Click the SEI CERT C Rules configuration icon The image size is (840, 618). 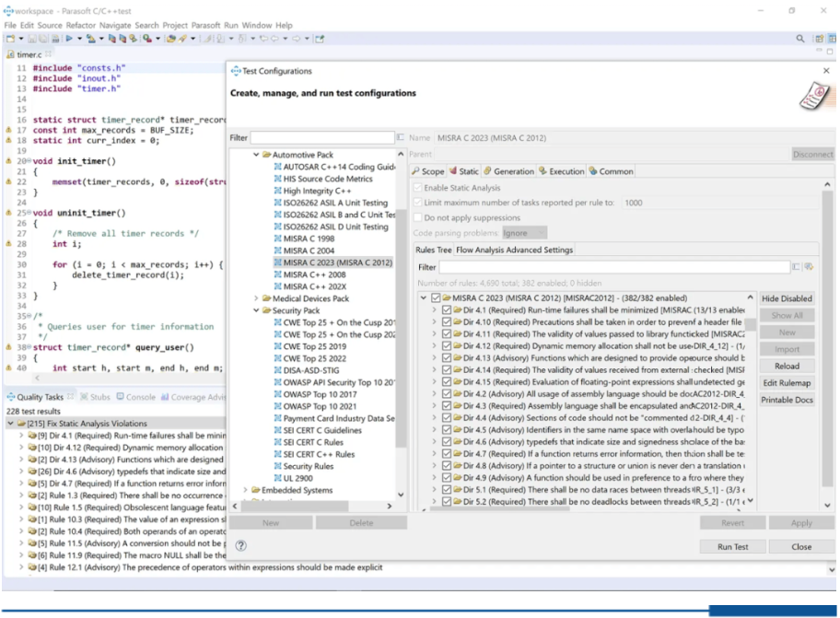pos(277,442)
